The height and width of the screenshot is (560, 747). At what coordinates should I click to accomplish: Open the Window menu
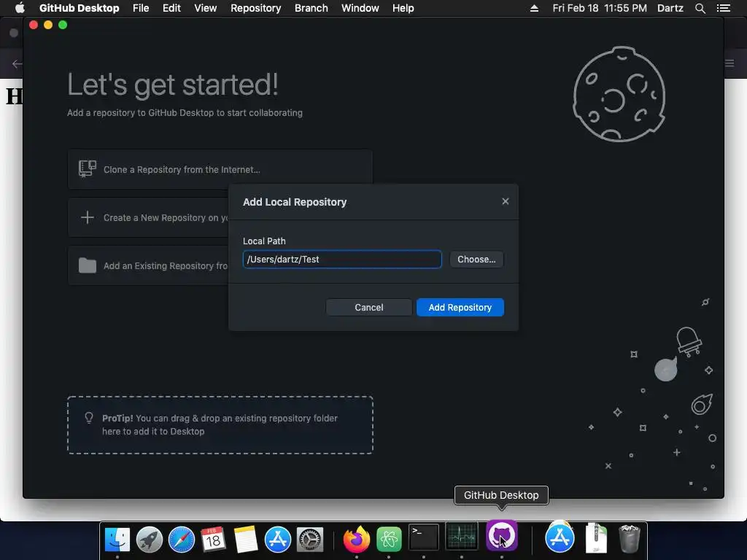point(360,8)
